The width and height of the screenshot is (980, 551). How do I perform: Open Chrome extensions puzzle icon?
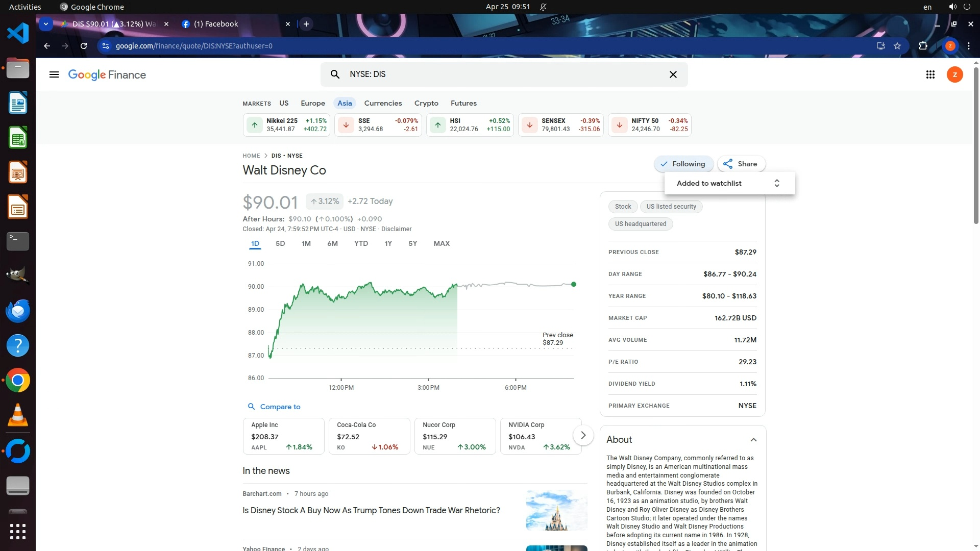click(x=923, y=46)
